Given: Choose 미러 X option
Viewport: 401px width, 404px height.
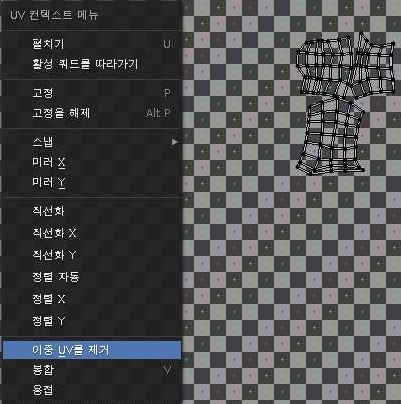Looking at the screenshot, I should click(92, 162).
